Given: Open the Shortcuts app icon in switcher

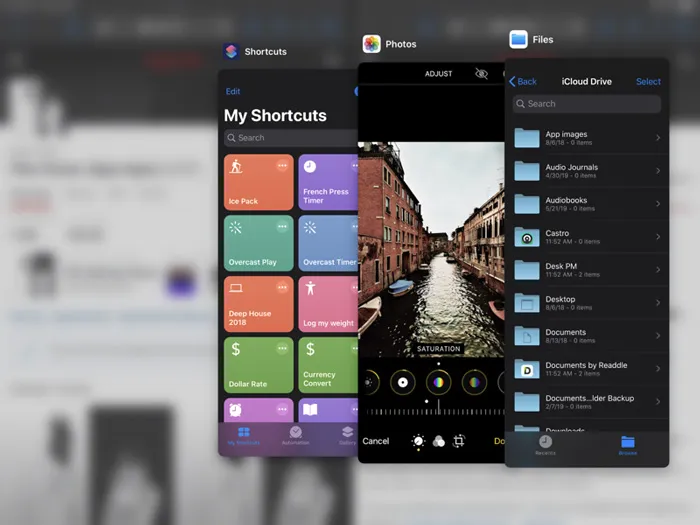Looking at the screenshot, I should coord(231,52).
